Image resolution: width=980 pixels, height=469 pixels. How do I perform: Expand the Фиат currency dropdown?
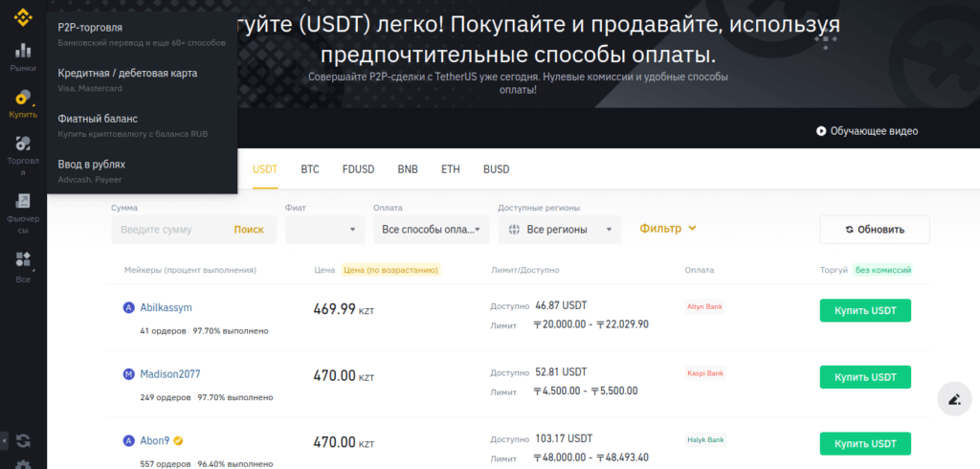[x=325, y=230]
